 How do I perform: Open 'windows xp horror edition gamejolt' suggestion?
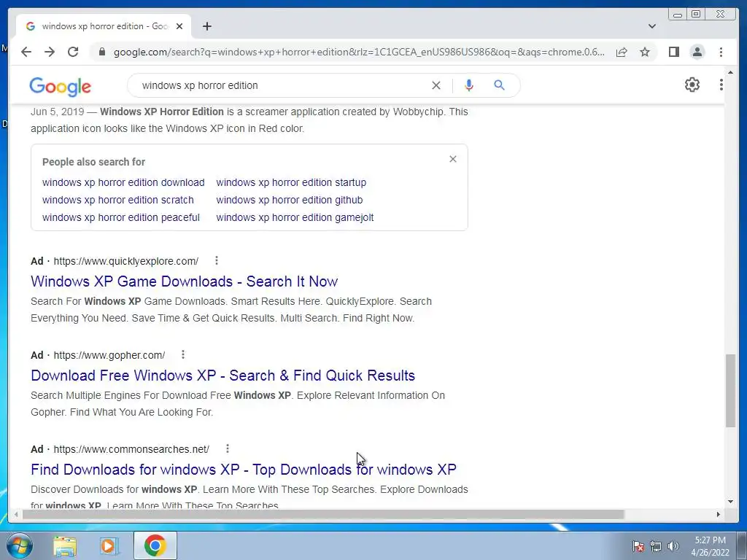pos(295,217)
